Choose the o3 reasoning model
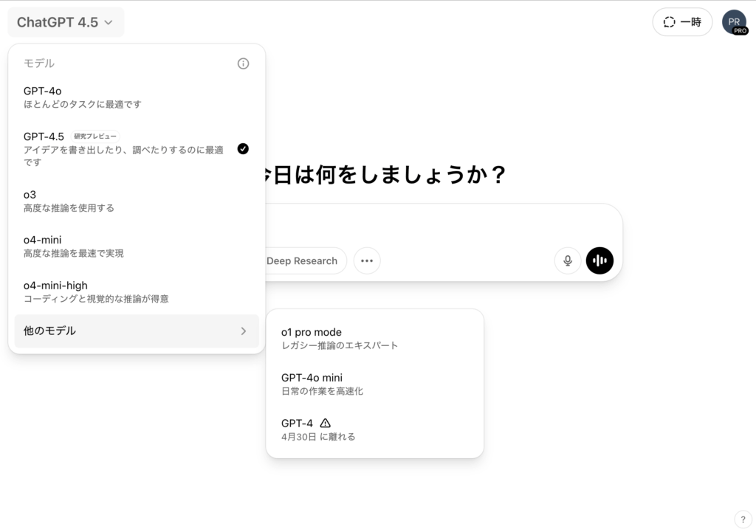 pyautogui.click(x=137, y=201)
